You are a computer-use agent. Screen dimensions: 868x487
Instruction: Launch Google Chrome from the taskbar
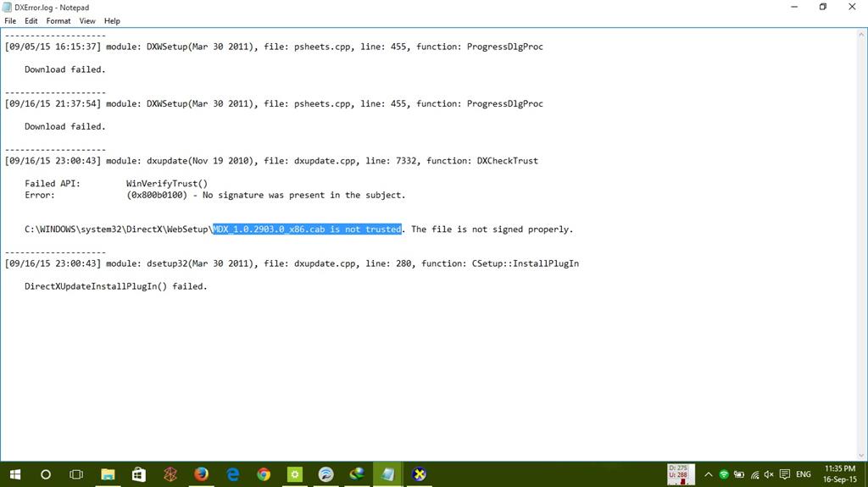(x=264, y=474)
